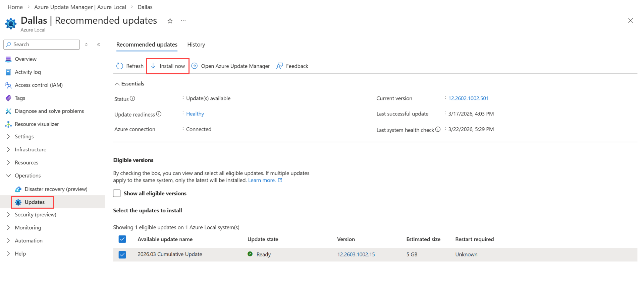Image resolution: width=644 pixels, height=289 pixels.
Task: Go to Diagnose and solve problems
Action: point(49,111)
